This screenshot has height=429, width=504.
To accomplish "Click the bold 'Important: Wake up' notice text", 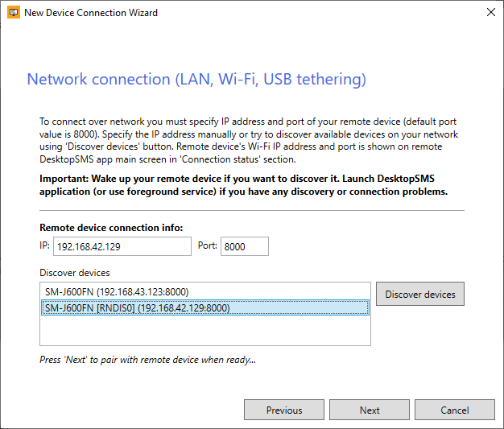I will tap(243, 187).
